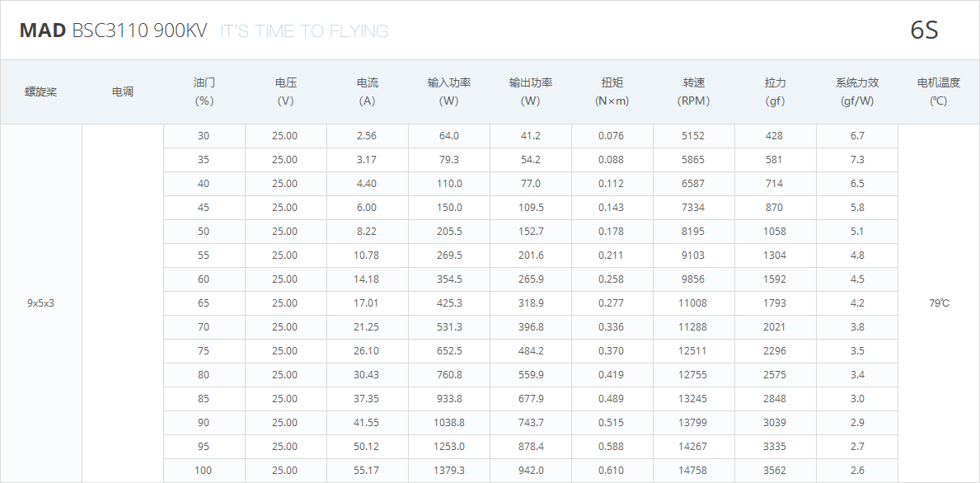Click the 79℃ motor temperature cell
The image size is (980, 483).
tap(939, 303)
